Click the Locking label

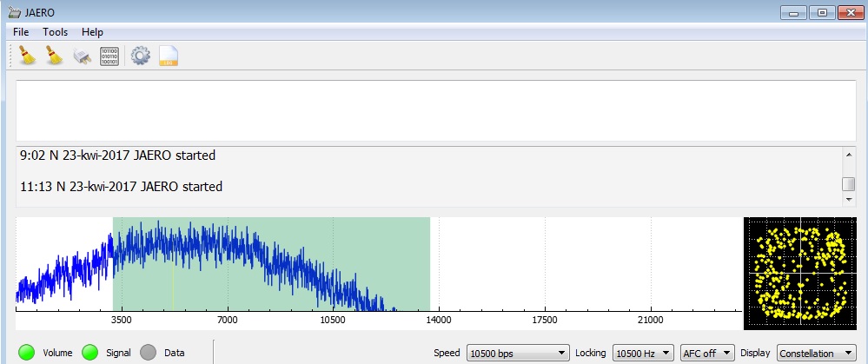(x=591, y=353)
